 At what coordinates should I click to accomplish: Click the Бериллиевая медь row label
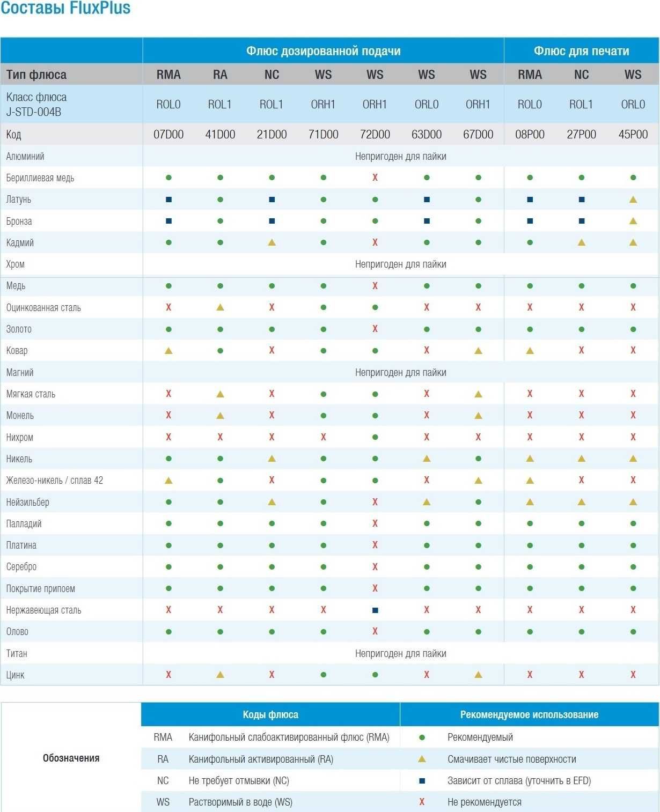[x=40, y=178]
